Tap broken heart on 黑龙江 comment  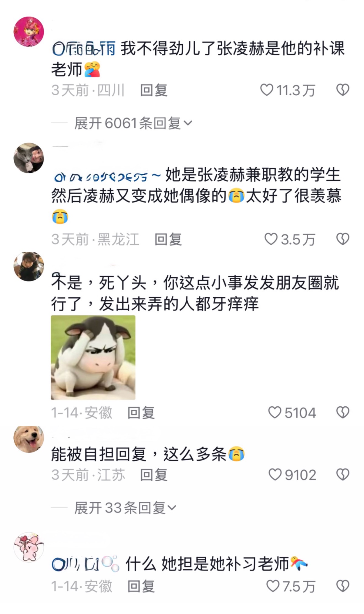(x=343, y=239)
